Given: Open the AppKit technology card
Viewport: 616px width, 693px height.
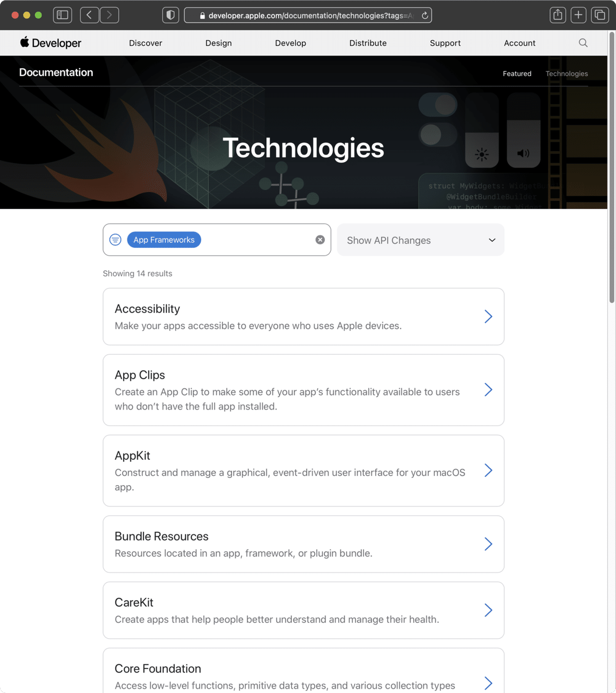Looking at the screenshot, I should [x=303, y=471].
